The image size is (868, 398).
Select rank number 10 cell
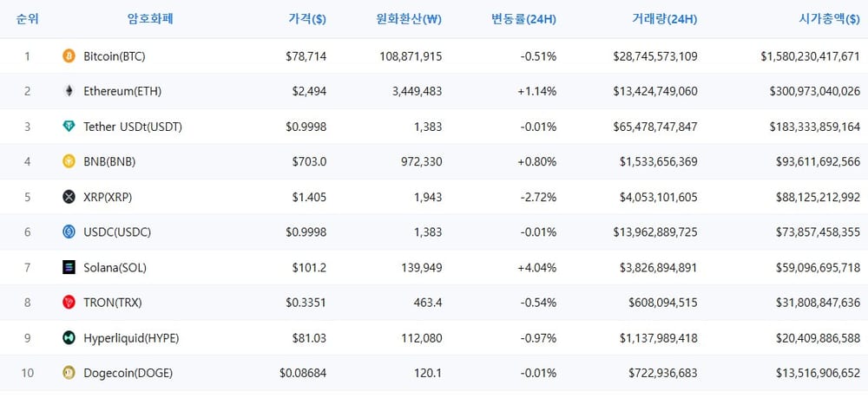pos(27,374)
